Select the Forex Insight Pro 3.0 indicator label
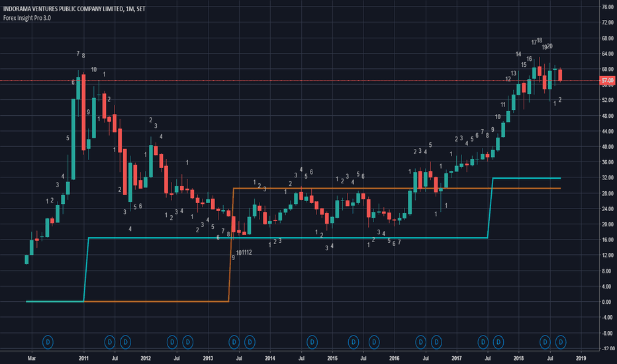Viewport: 617px width, 364px height. click(x=26, y=18)
